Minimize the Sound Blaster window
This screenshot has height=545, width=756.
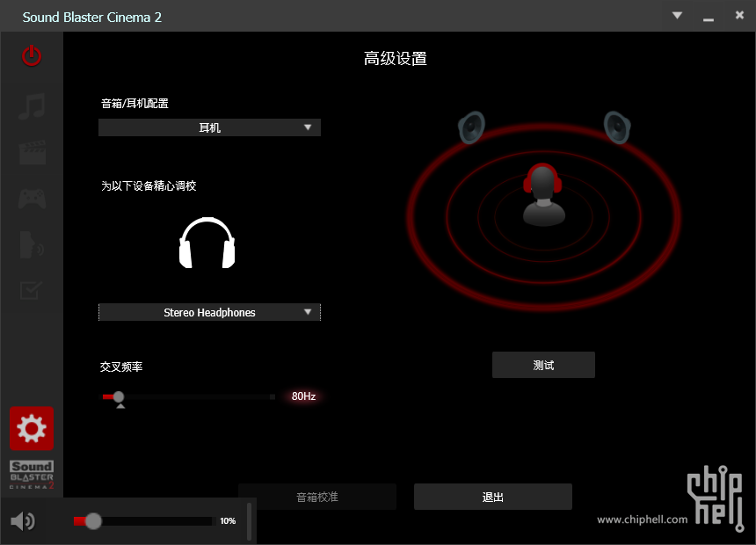click(709, 19)
